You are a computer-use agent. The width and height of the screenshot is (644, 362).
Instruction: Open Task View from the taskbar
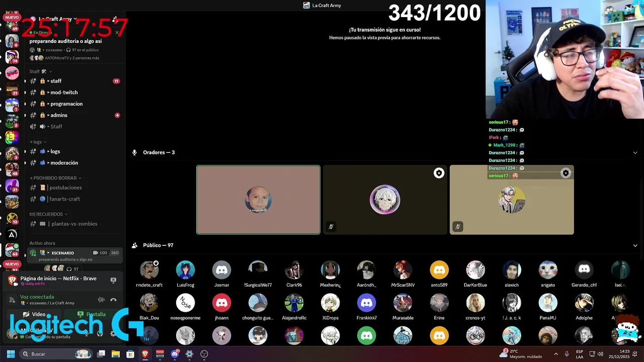pos(101,354)
